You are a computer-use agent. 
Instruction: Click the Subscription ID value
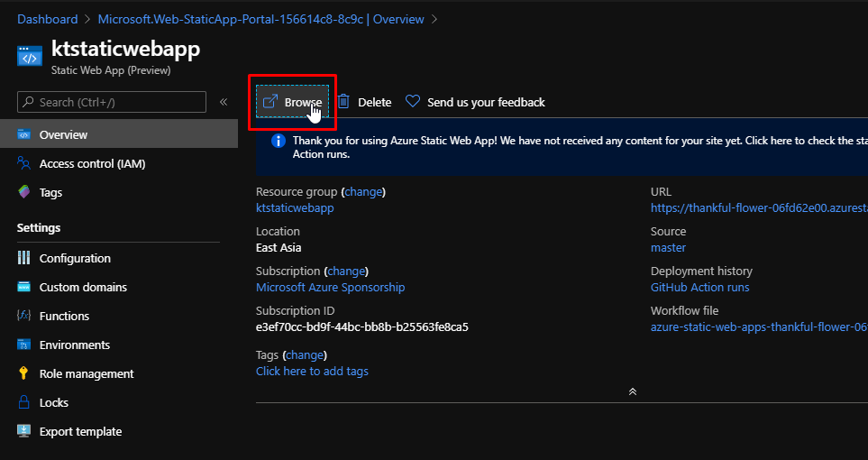(x=362, y=327)
